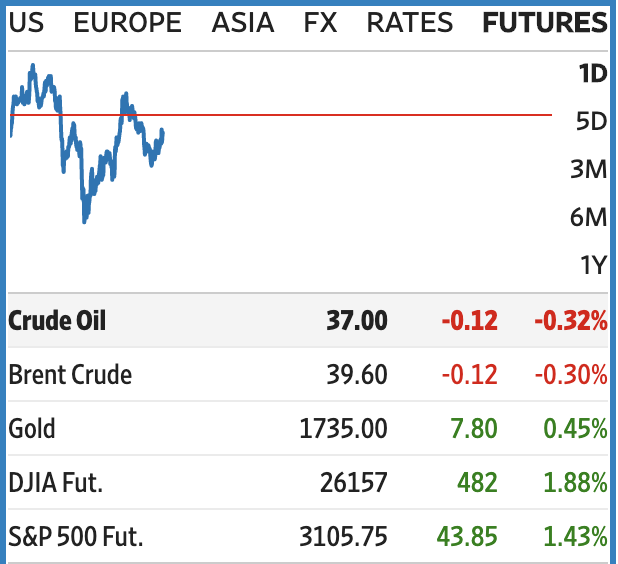Open the Brent Crude quote

pos(70,375)
